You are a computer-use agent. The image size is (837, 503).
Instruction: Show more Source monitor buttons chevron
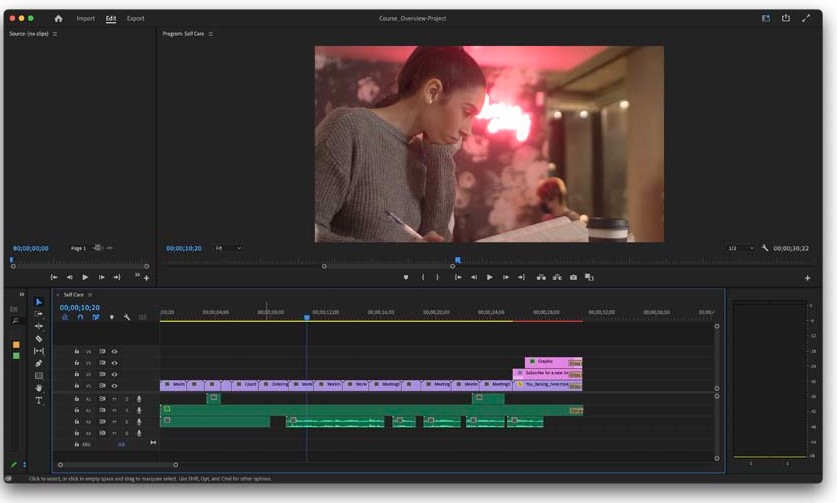[137, 274]
